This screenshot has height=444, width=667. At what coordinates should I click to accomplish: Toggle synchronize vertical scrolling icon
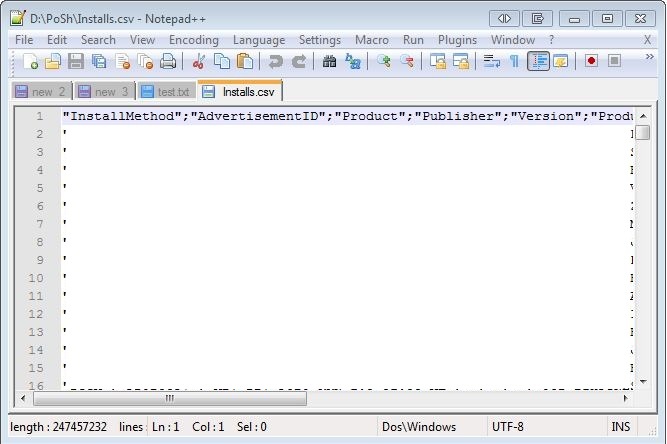pyautogui.click(x=438, y=61)
